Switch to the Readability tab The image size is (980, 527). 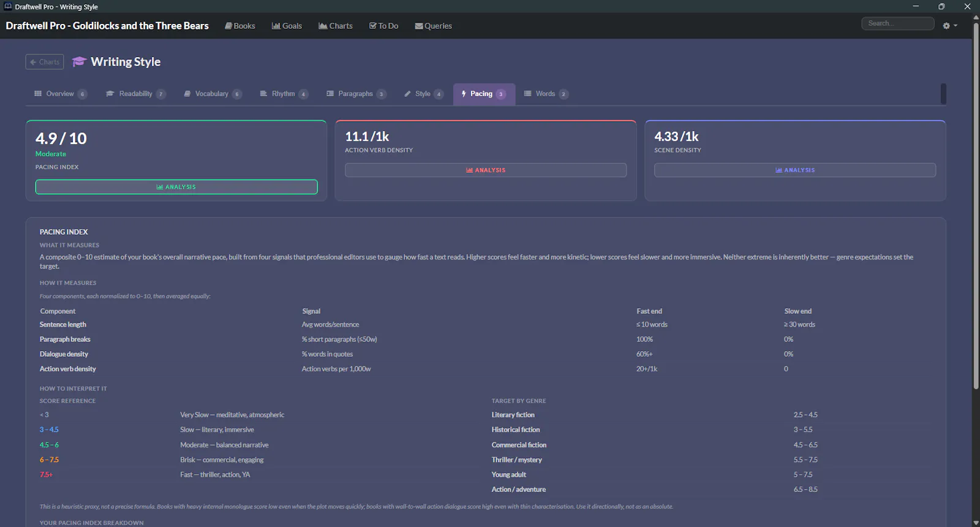click(x=135, y=94)
